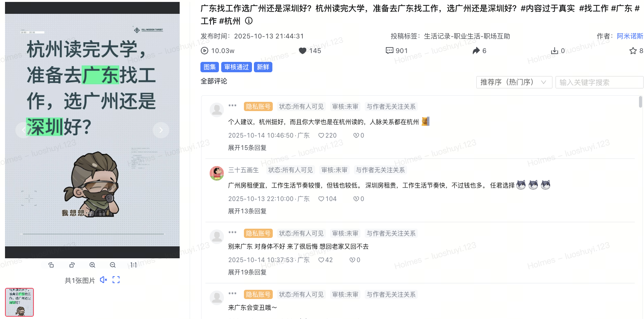Screen dimensions: 644x319
Task: Click the 新鲜 tag
Action: [263, 67]
